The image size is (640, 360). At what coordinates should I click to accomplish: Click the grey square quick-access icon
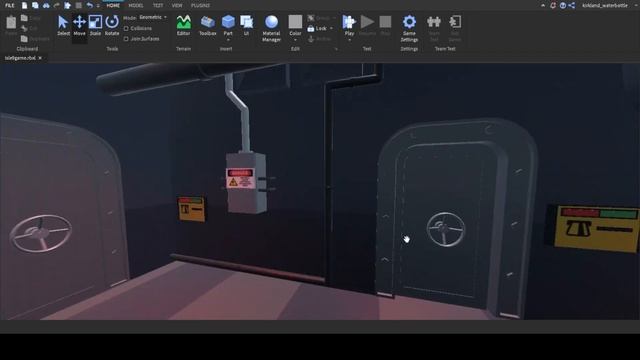tap(78, 5)
